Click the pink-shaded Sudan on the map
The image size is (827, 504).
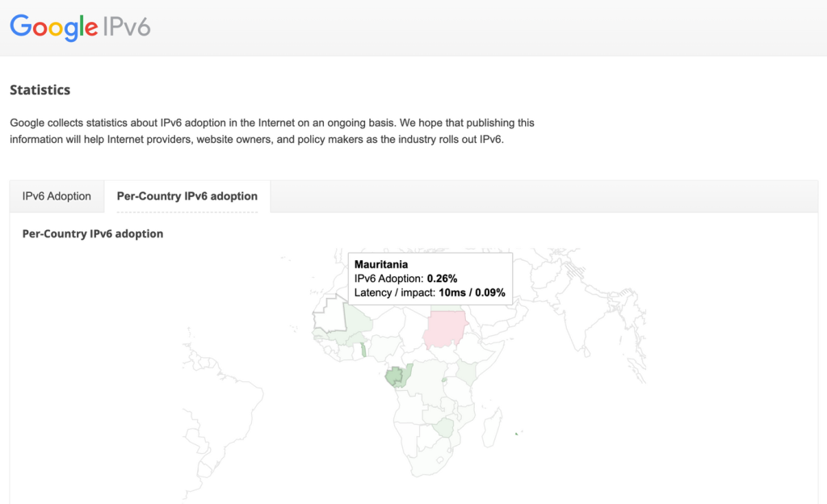coord(443,328)
